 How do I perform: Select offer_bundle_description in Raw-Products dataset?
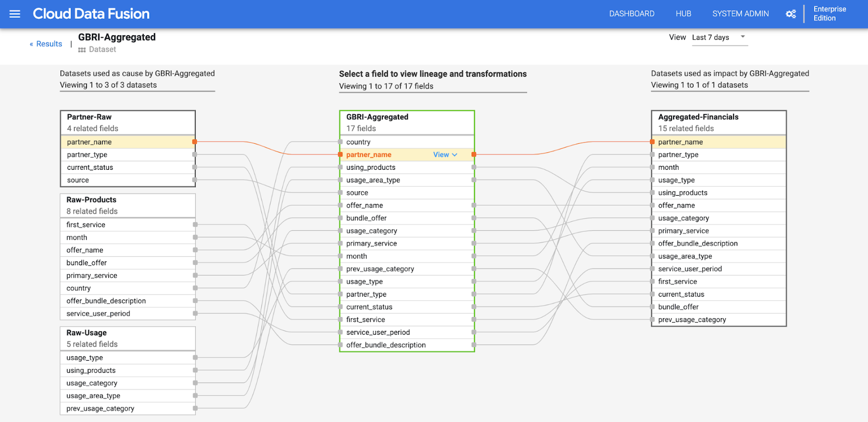128,301
